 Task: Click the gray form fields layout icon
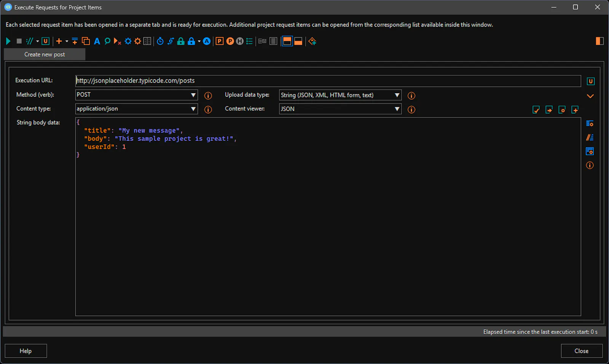point(262,41)
